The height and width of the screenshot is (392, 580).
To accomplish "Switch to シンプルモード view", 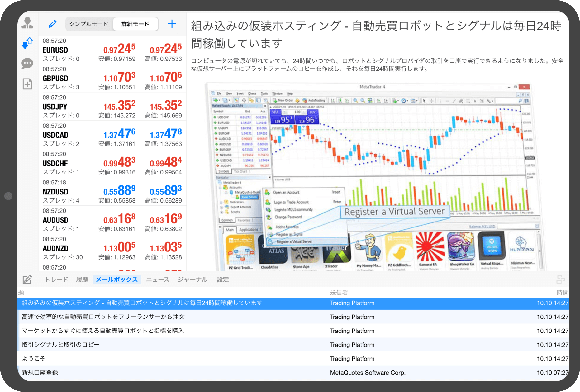I will (89, 24).
